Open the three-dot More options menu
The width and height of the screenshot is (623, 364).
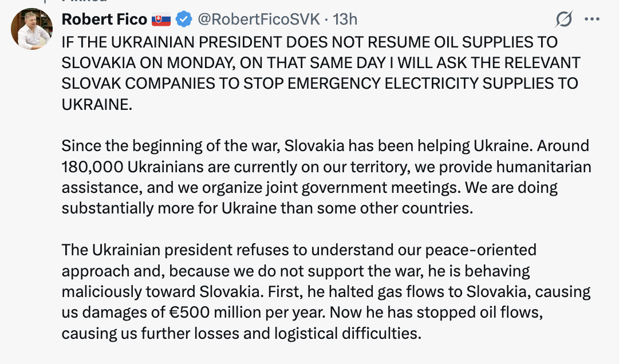pyautogui.click(x=591, y=19)
